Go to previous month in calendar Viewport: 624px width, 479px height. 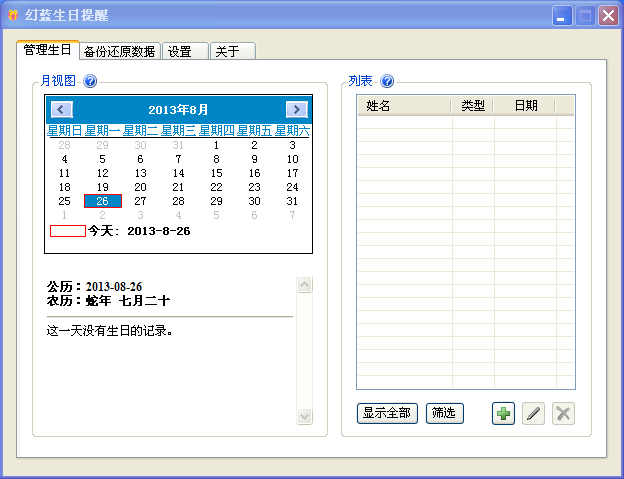tap(62, 109)
